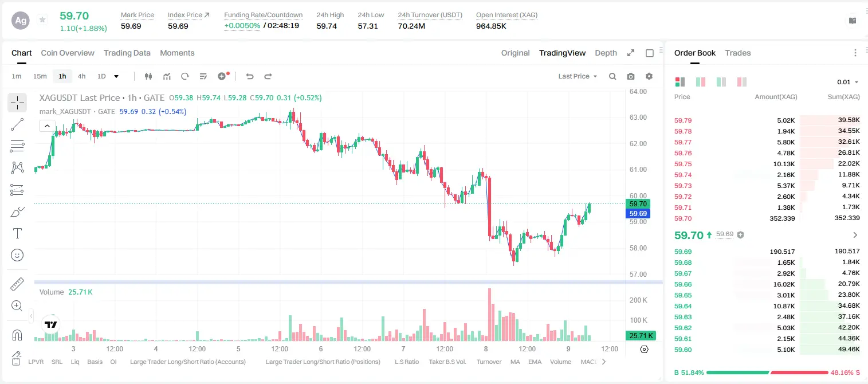Screen dimensions: 868x384
Task: Show only sell orders in order book
Action: coord(741,82)
